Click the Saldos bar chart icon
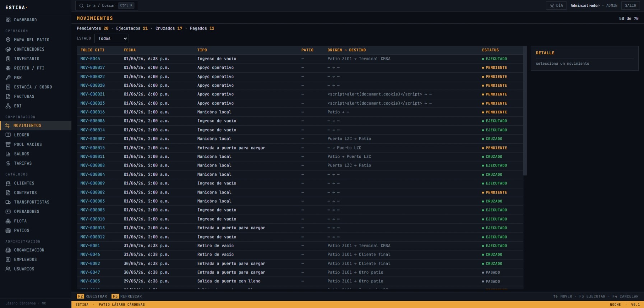This screenshot has height=308, width=644. [8, 154]
